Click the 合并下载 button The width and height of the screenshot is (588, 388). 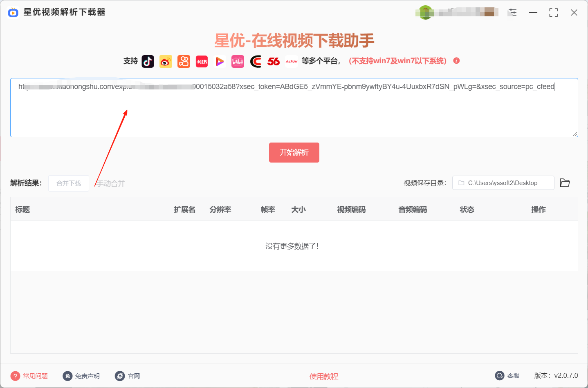pyautogui.click(x=69, y=183)
